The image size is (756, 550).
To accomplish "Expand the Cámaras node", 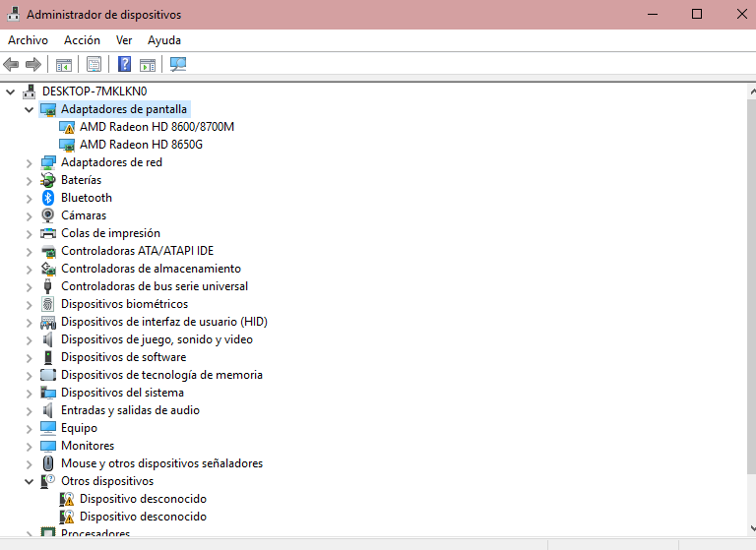I will click(29, 216).
